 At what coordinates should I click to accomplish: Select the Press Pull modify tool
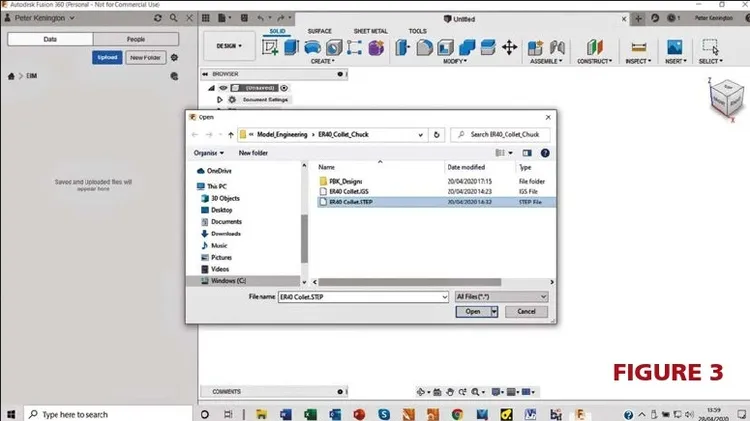tap(402, 47)
